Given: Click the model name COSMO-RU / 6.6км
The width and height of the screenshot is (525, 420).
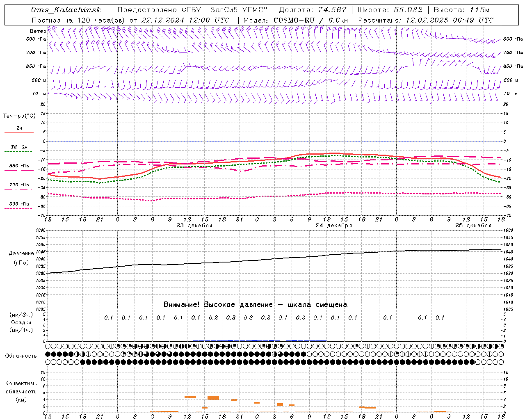Looking at the screenshot, I should [310, 20].
